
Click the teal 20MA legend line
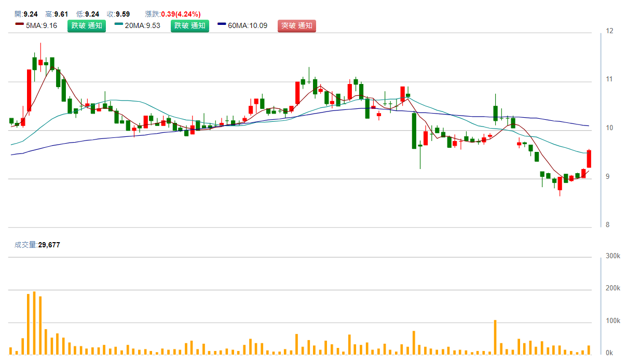119,25
